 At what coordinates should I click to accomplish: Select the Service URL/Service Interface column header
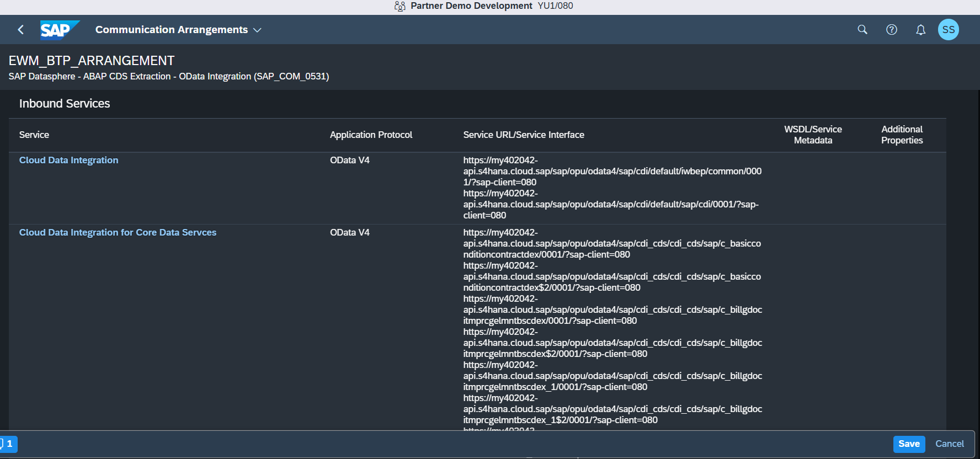coord(524,135)
